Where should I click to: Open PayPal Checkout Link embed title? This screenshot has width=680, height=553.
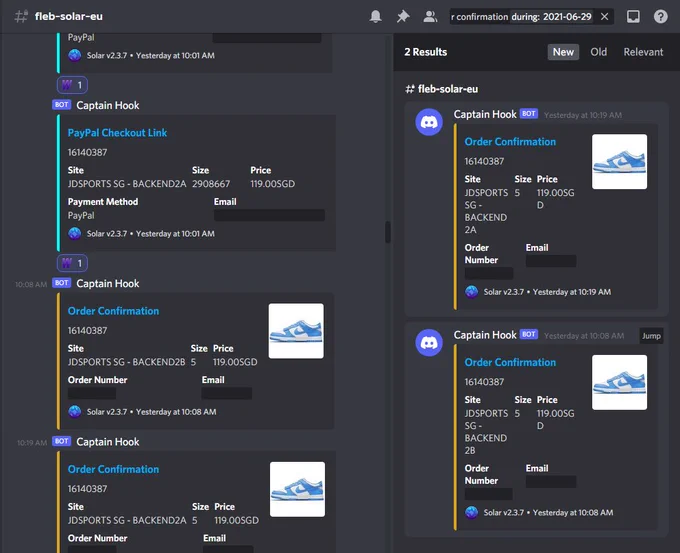[117, 133]
